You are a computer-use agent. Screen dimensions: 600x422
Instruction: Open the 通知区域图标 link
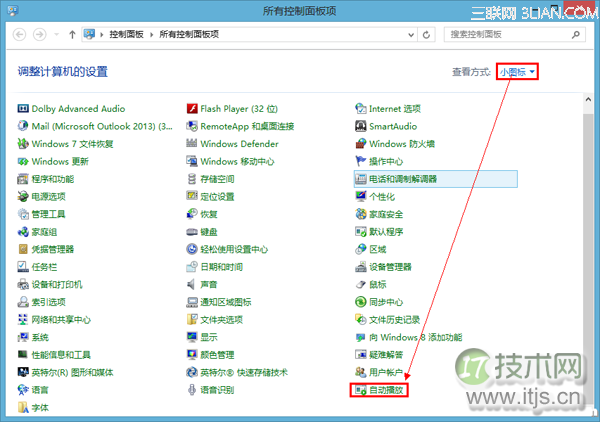226,302
